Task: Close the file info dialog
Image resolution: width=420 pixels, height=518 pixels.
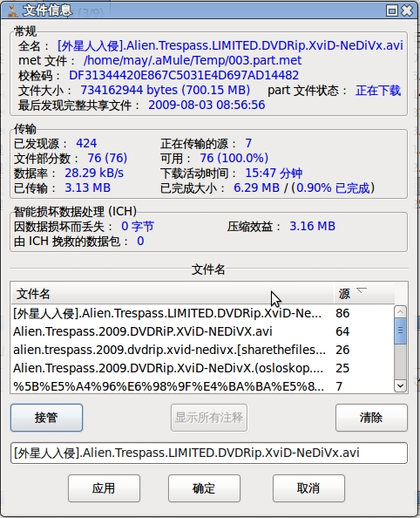Action: [x=407, y=10]
